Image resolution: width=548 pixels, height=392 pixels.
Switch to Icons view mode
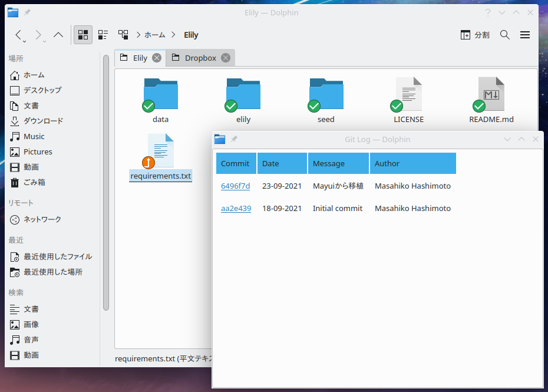[83, 35]
